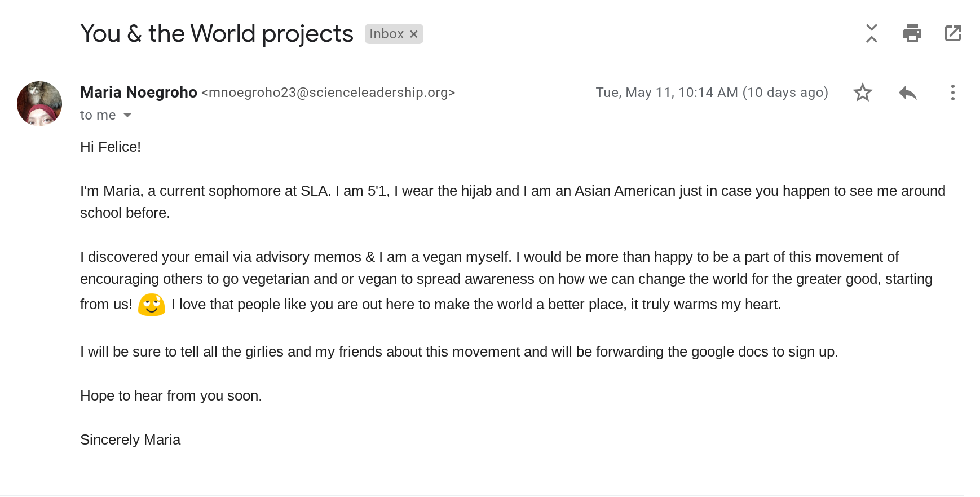Image resolution: width=980 pixels, height=497 pixels.
Task: Click the "Sincerely Maria" sign-off
Action: [130, 439]
